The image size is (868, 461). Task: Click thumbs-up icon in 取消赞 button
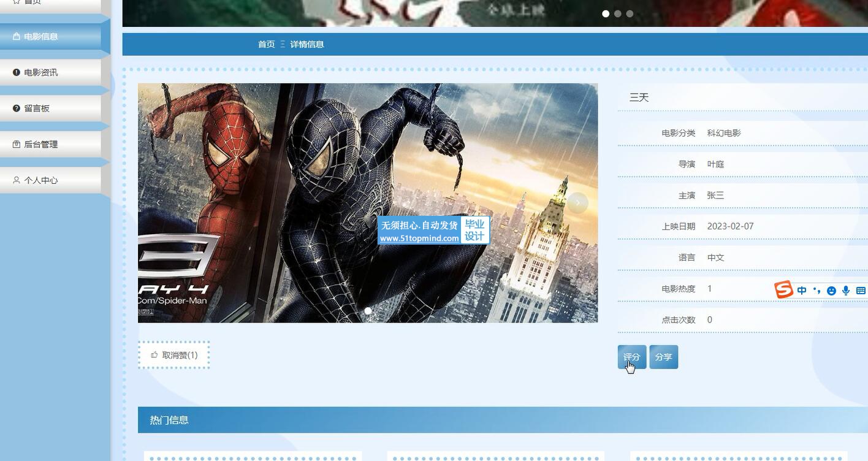[154, 355]
